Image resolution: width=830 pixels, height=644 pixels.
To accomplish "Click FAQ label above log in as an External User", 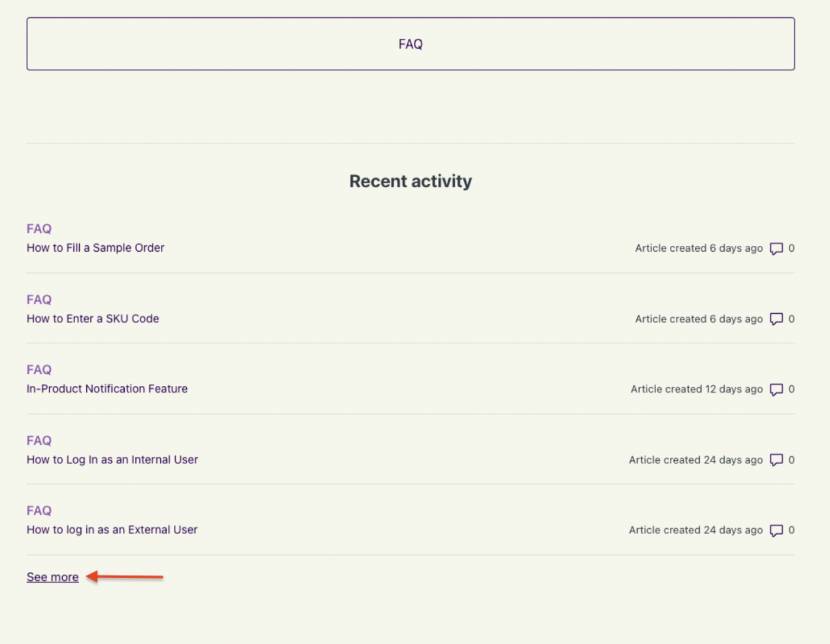I will pos(39,510).
